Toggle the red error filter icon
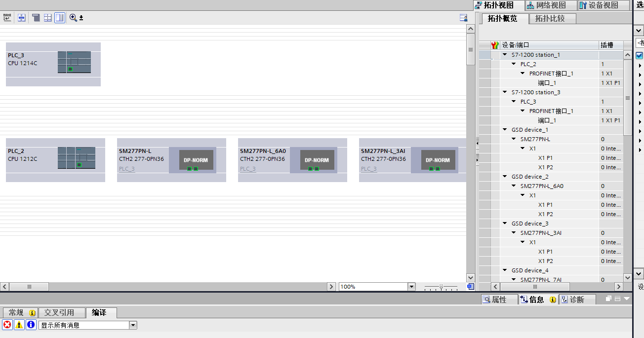This screenshot has height=338, width=644. pyautogui.click(x=7, y=325)
